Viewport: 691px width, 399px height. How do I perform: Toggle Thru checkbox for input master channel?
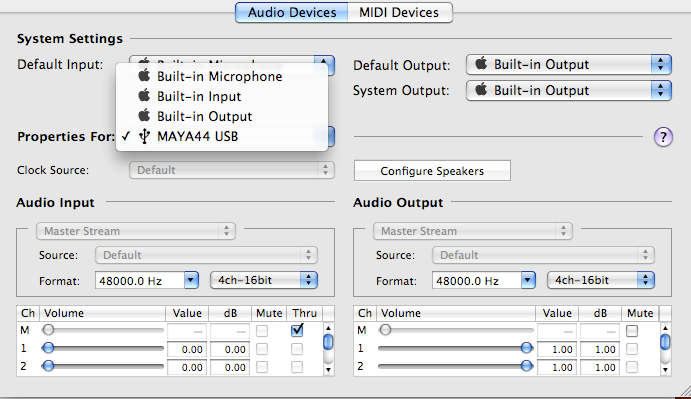297,330
